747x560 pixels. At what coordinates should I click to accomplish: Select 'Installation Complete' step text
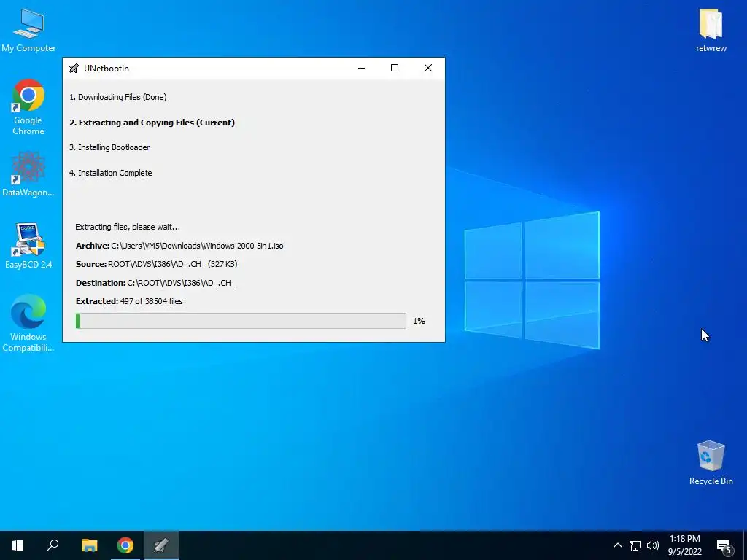(x=111, y=173)
